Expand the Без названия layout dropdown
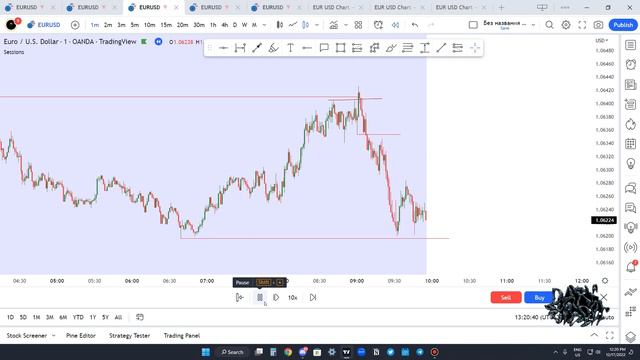Viewport: 640px width, 360px height. pyautogui.click(x=533, y=25)
